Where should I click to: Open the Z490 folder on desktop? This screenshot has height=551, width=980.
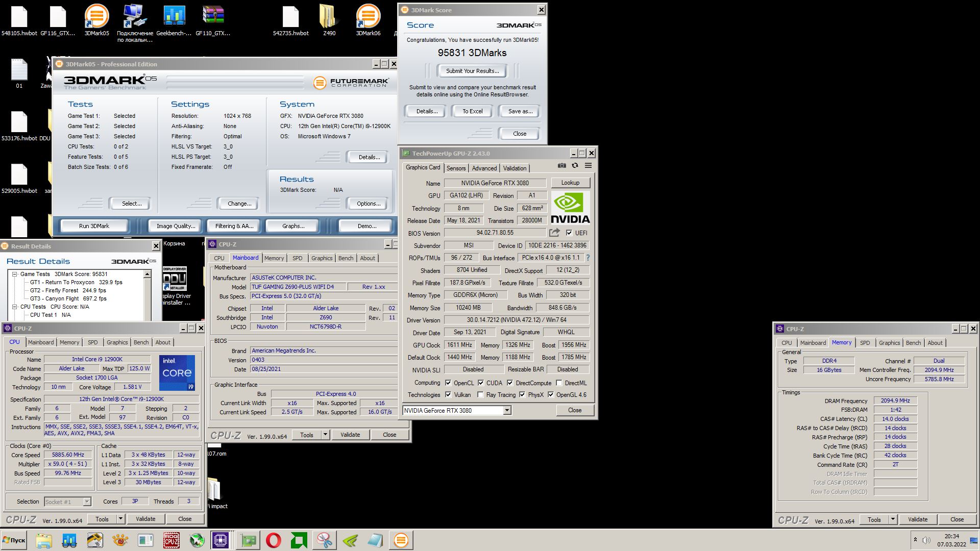tap(329, 20)
